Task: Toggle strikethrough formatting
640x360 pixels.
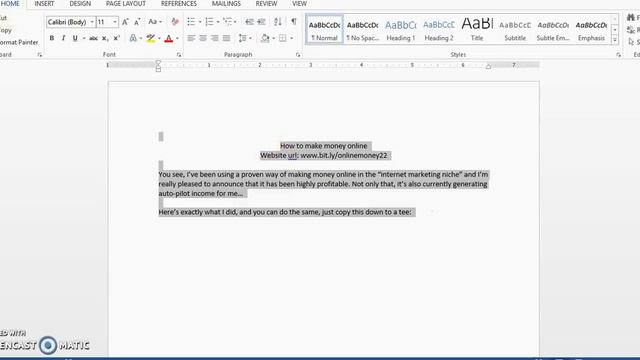Action: pyautogui.click(x=93, y=38)
